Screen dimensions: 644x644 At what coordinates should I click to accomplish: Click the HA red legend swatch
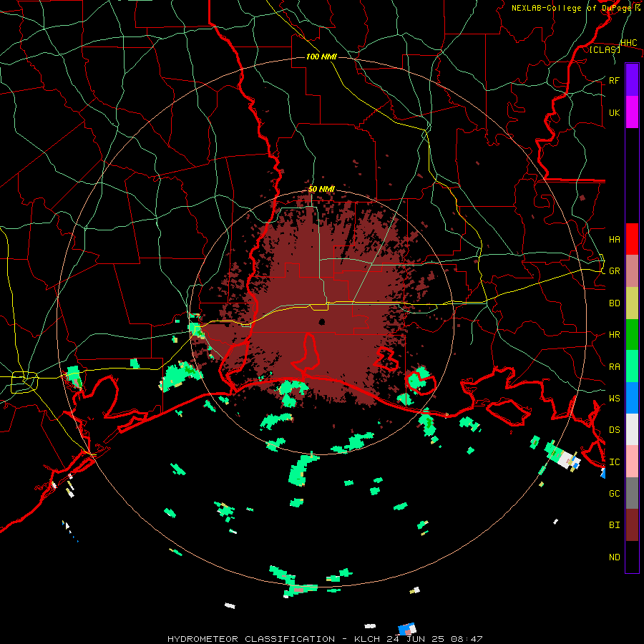click(x=632, y=239)
